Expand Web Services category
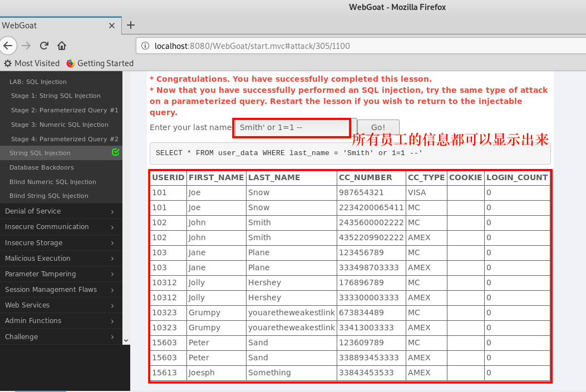The image size is (586, 392). tap(61, 305)
